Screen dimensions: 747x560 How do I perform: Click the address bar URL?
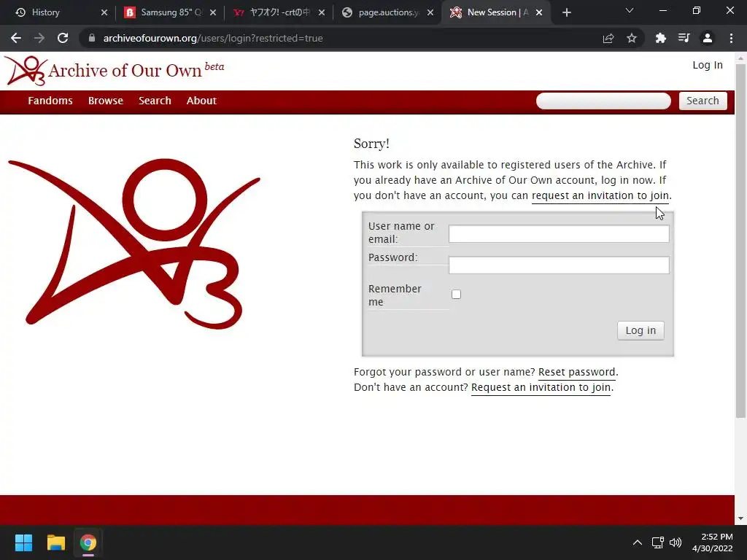(213, 38)
